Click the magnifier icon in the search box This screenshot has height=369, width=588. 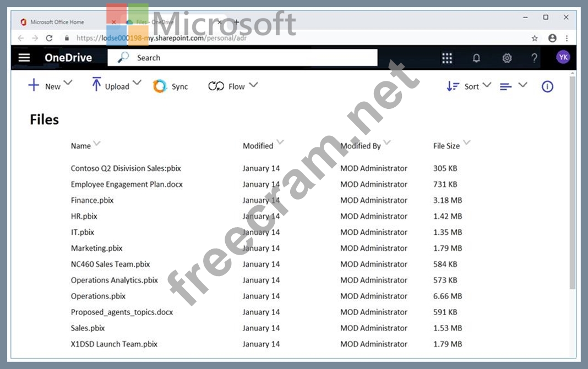[123, 57]
